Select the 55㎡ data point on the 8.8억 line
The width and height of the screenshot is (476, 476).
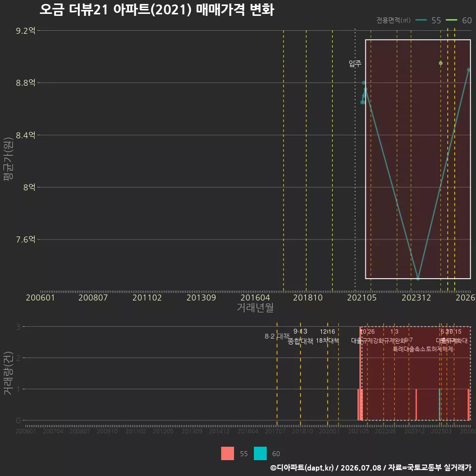click(x=363, y=83)
